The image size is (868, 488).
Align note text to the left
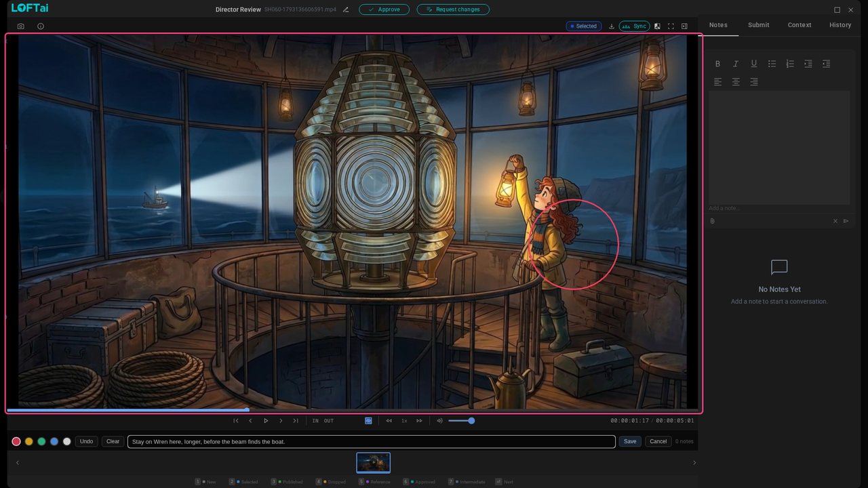pyautogui.click(x=717, y=82)
